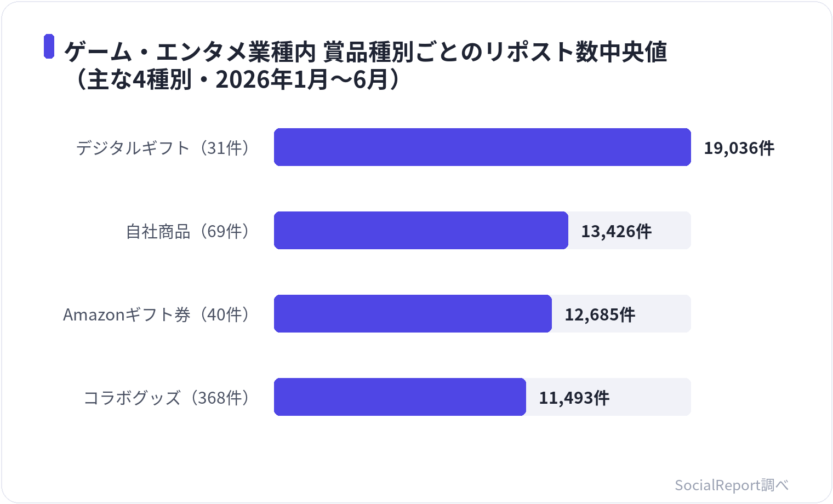Click the 13,426件 value label
The height and width of the screenshot is (504, 833).
(616, 231)
